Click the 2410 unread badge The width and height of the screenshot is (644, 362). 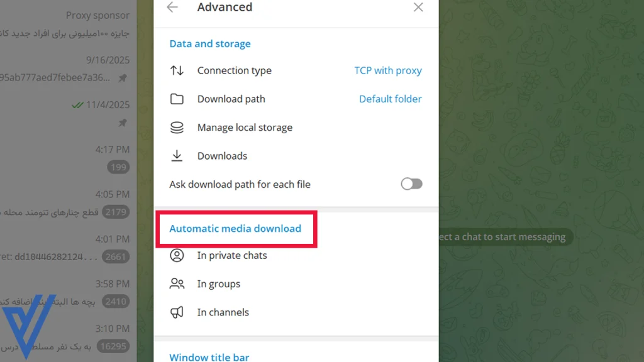click(116, 301)
